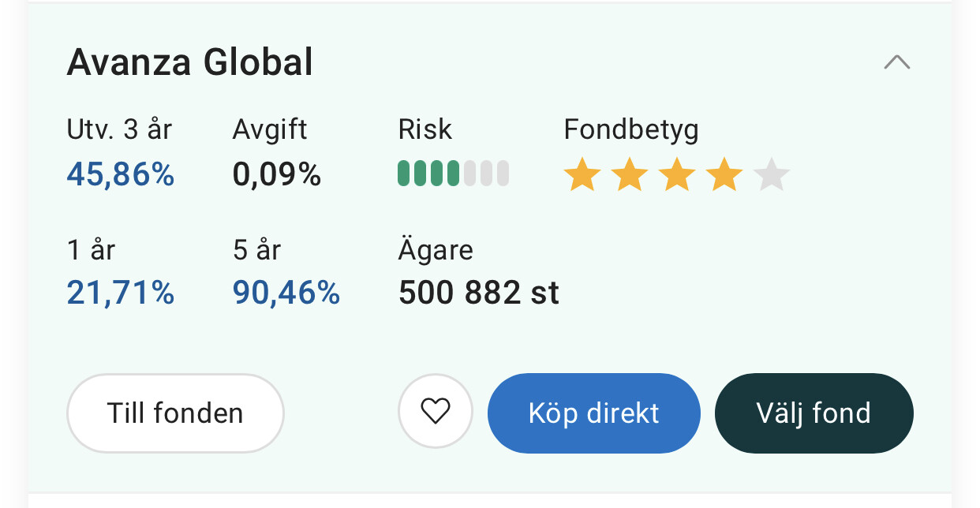Click the 500 882 st owners count

[x=479, y=293]
